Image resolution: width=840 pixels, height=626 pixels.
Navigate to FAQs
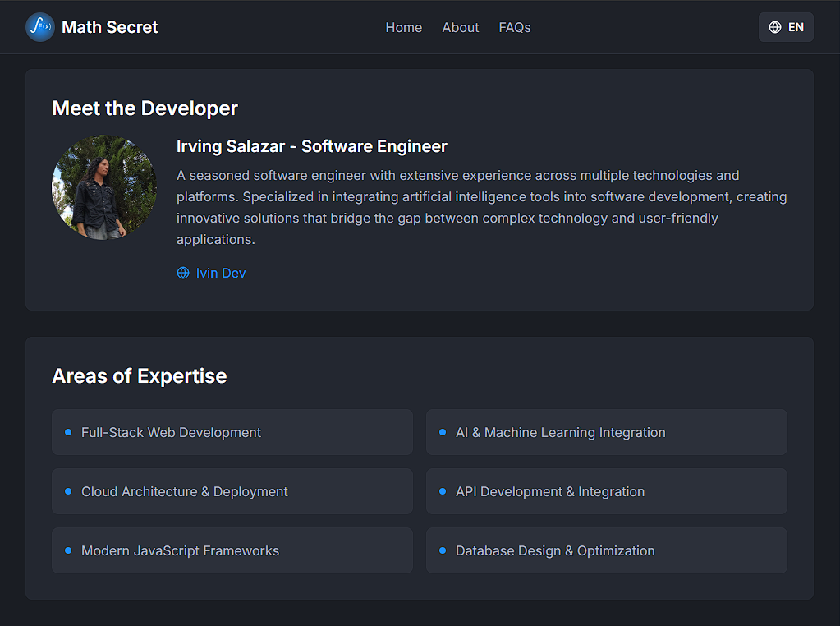[514, 27]
